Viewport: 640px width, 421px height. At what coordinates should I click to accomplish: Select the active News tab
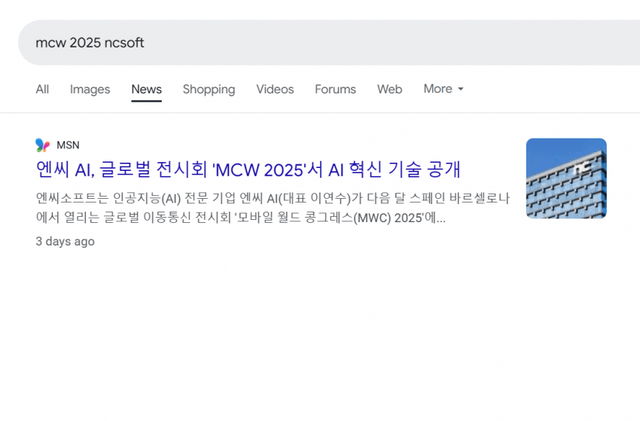coord(146,89)
